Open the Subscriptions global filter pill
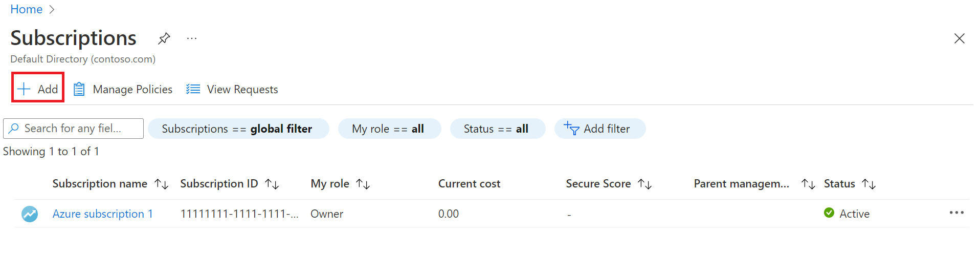The width and height of the screenshot is (980, 253). [x=238, y=129]
